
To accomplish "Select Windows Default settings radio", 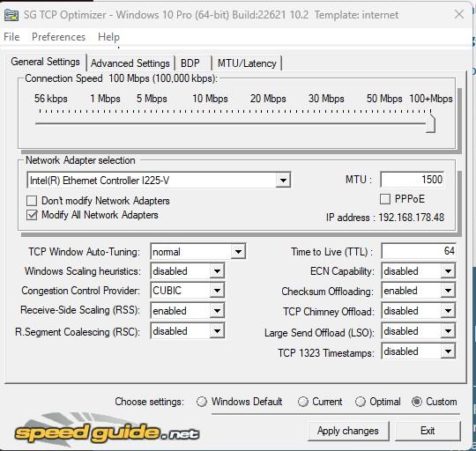I will tap(202, 402).
